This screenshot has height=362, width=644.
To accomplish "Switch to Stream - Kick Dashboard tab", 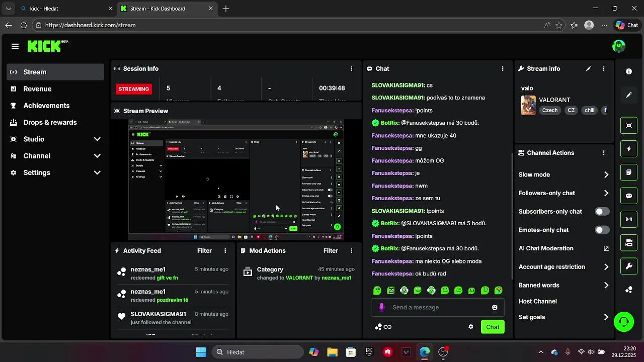I will [x=168, y=9].
